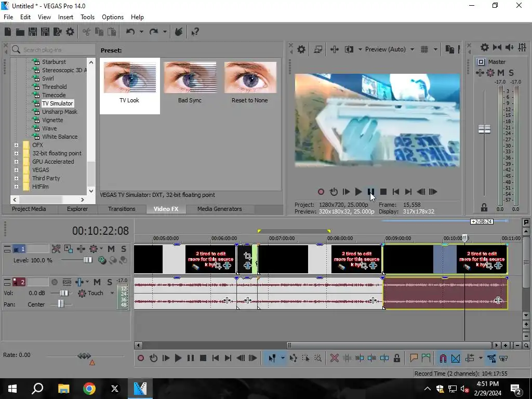Toggle Automatic Crossfades icon
532x399 pixels.
[x=456, y=358]
